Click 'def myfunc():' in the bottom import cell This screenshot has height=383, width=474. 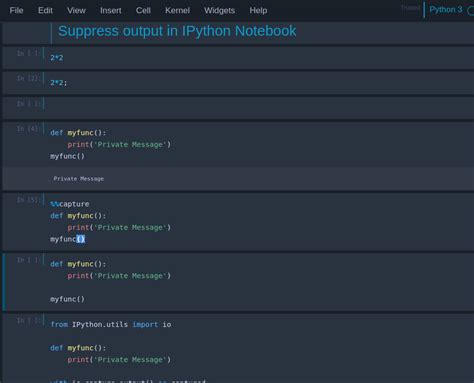[x=78, y=348]
